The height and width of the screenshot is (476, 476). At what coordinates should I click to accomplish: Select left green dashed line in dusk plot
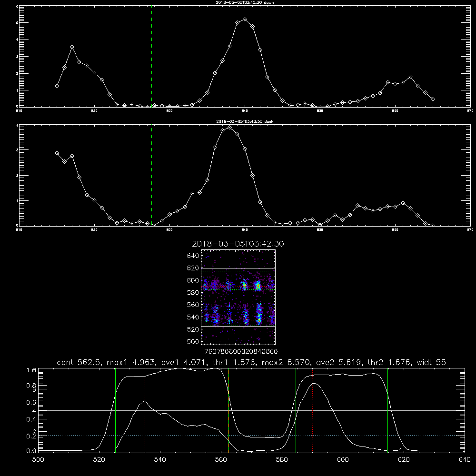[151, 175]
